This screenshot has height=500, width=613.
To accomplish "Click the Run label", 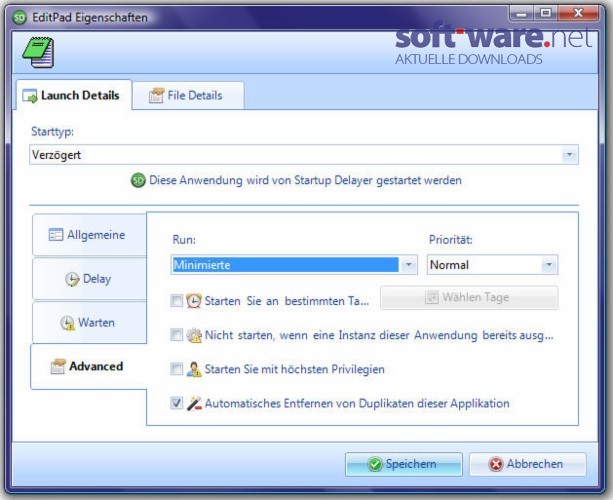I will pos(184,239).
